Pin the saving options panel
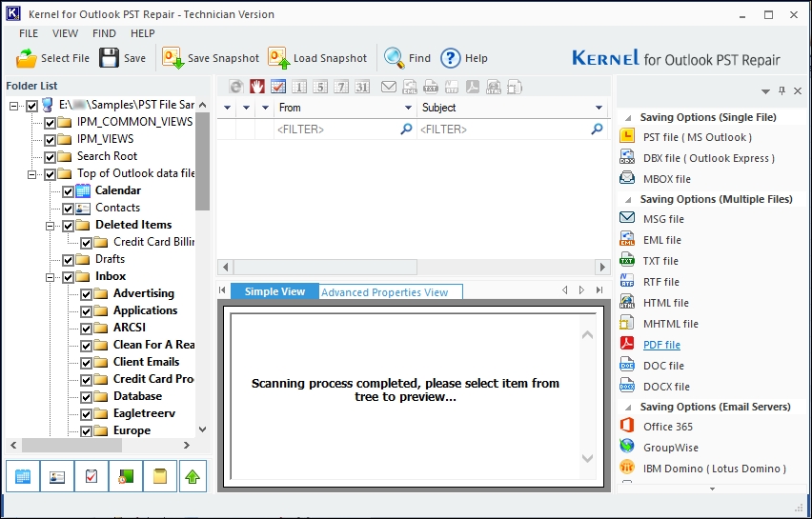 coord(782,91)
